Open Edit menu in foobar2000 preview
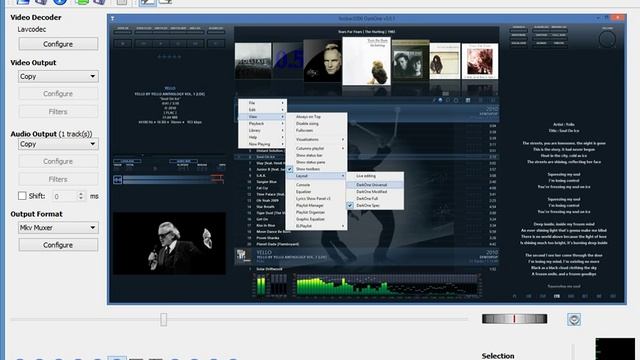Image resolution: width=640 pixels, height=360 pixels. pos(262,110)
